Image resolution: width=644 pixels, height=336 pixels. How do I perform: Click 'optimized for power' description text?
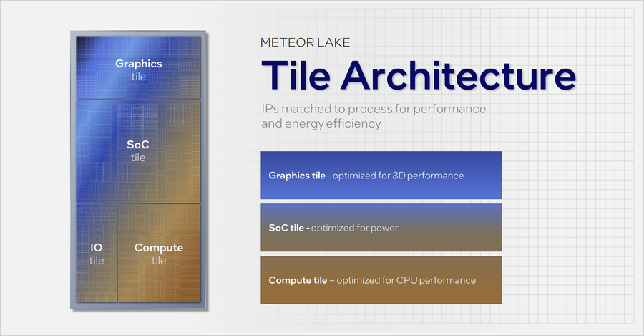(x=356, y=228)
